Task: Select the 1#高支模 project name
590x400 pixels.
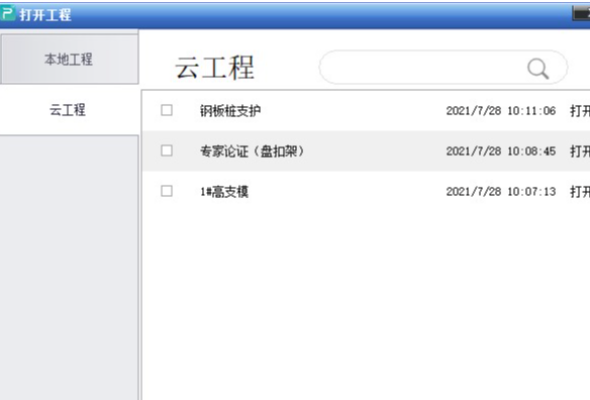Action: pos(224,192)
